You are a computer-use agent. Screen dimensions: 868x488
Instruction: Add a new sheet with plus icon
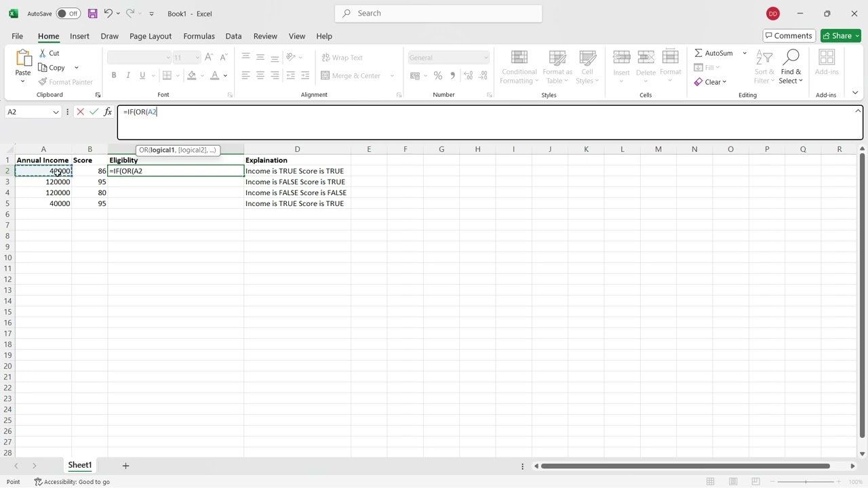pyautogui.click(x=125, y=466)
